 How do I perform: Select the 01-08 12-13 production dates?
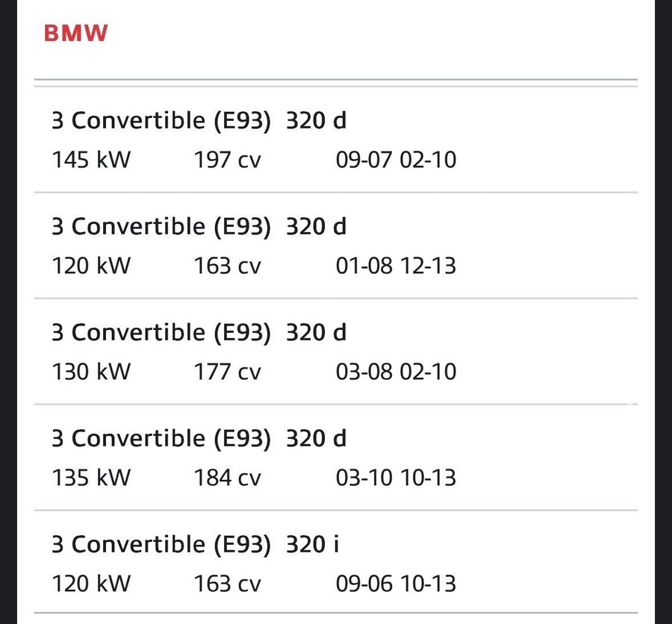(x=396, y=266)
